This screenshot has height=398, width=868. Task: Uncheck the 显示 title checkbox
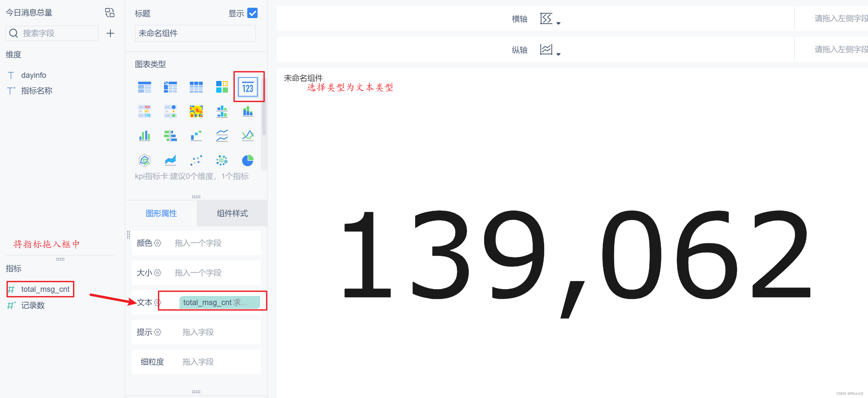[x=252, y=13]
